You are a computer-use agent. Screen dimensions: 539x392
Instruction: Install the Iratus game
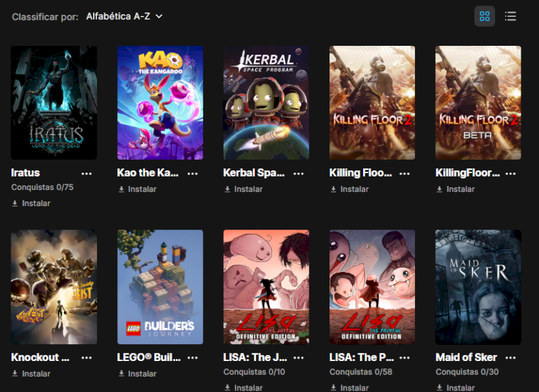pyautogui.click(x=31, y=203)
